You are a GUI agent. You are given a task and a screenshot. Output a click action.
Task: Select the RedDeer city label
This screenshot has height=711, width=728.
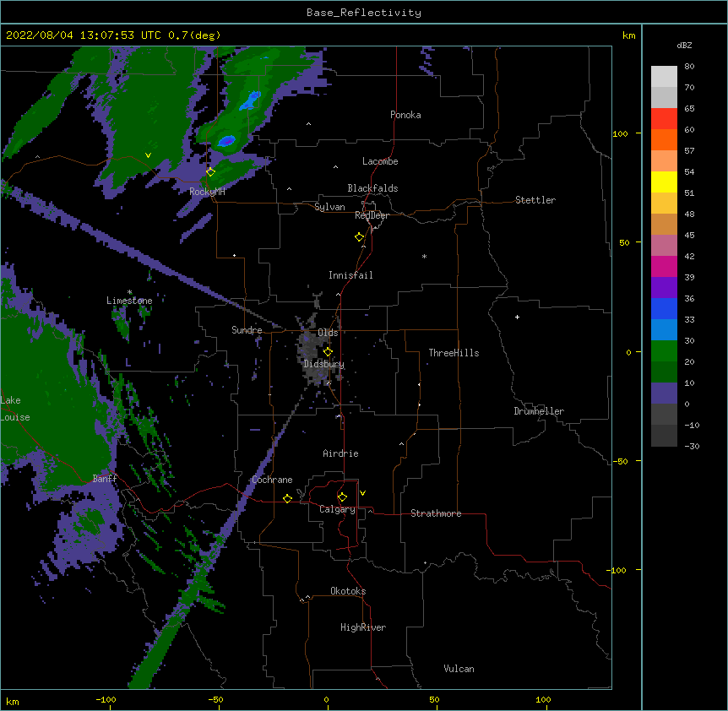click(x=372, y=215)
